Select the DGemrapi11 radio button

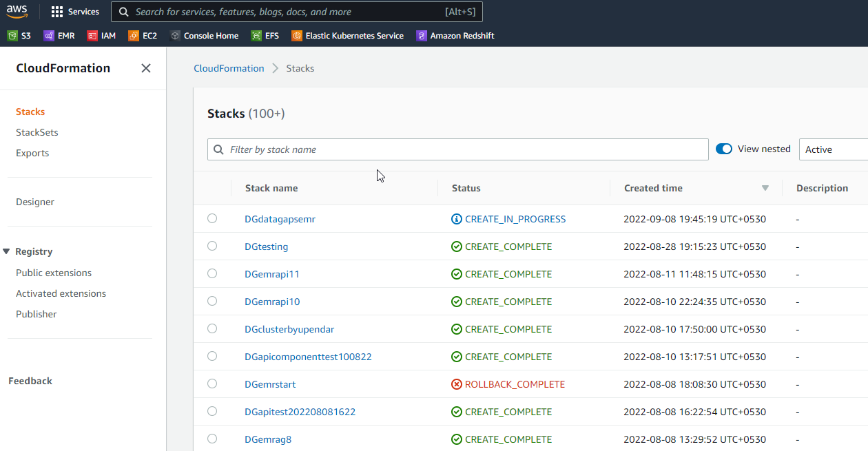coord(212,273)
